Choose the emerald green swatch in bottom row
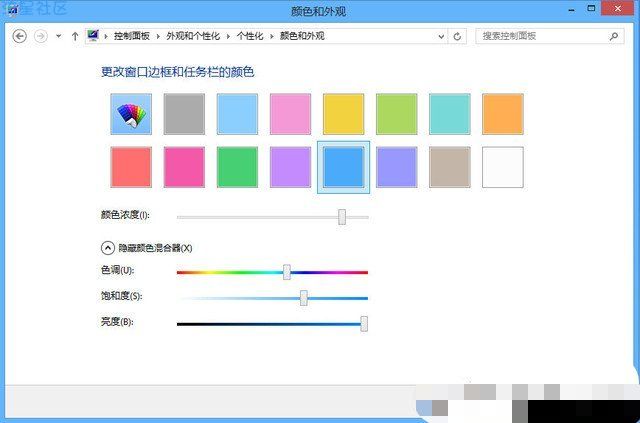 coord(237,167)
